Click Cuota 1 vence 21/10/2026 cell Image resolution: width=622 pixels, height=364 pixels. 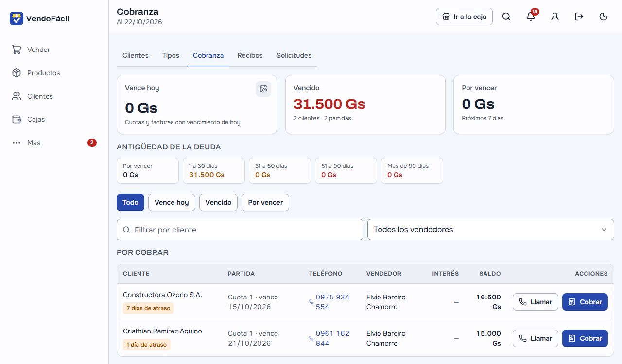(253, 338)
